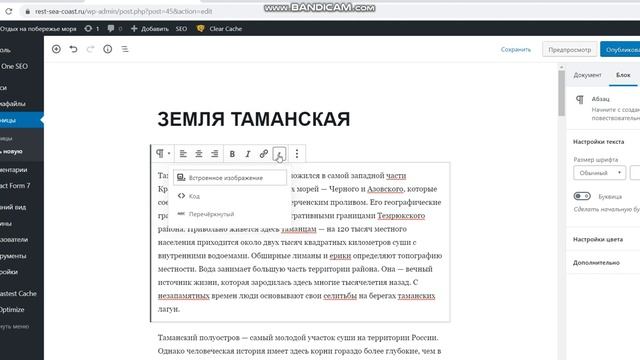Expand Настройки цвета panel
640x360 pixels.
coord(598,239)
